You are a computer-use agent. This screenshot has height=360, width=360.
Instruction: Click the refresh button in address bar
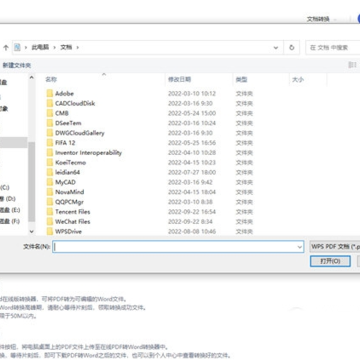[292, 48]
